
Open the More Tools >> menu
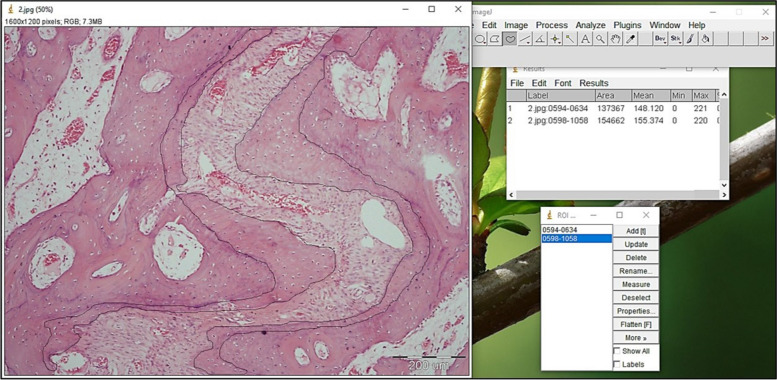(x=765, y=39)
